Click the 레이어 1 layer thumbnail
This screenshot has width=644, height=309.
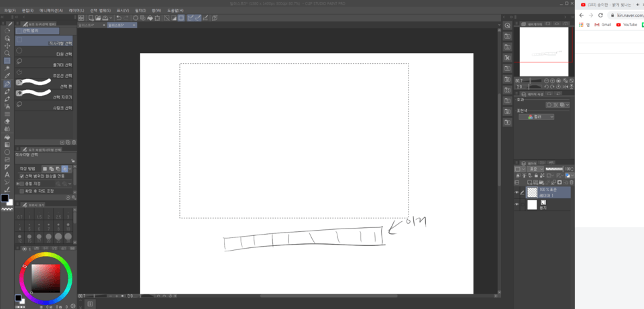coord(532,192)
